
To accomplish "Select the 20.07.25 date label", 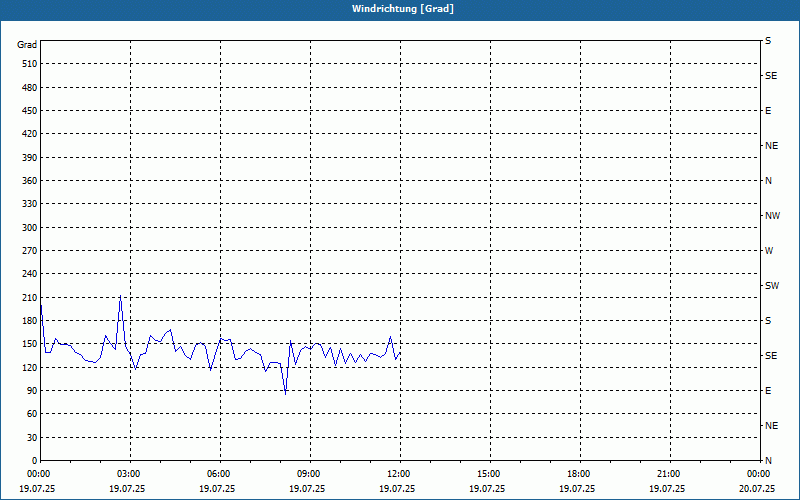I will pyautogui.click(x=757, y=489).
